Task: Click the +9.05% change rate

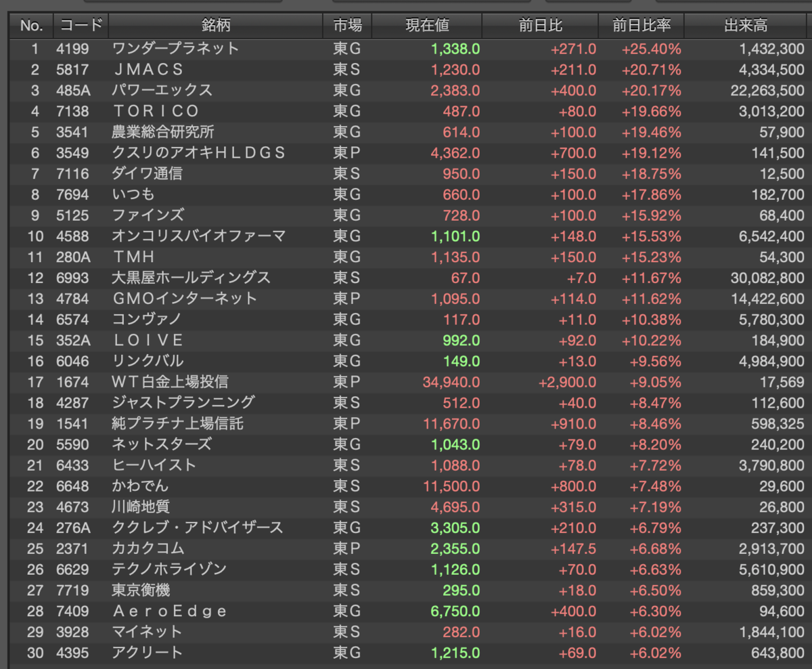Action: (655, 382)
